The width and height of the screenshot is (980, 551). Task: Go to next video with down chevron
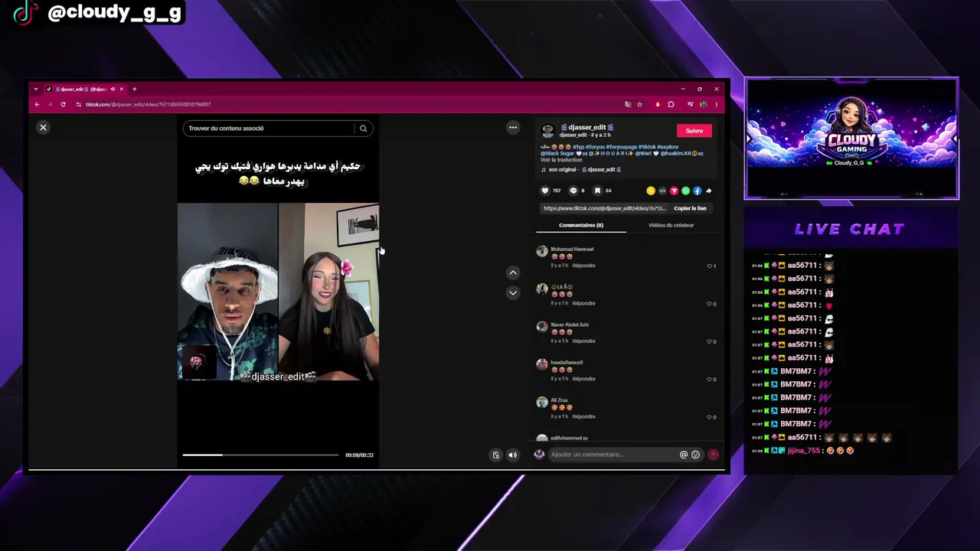click(x=513, y=292)
